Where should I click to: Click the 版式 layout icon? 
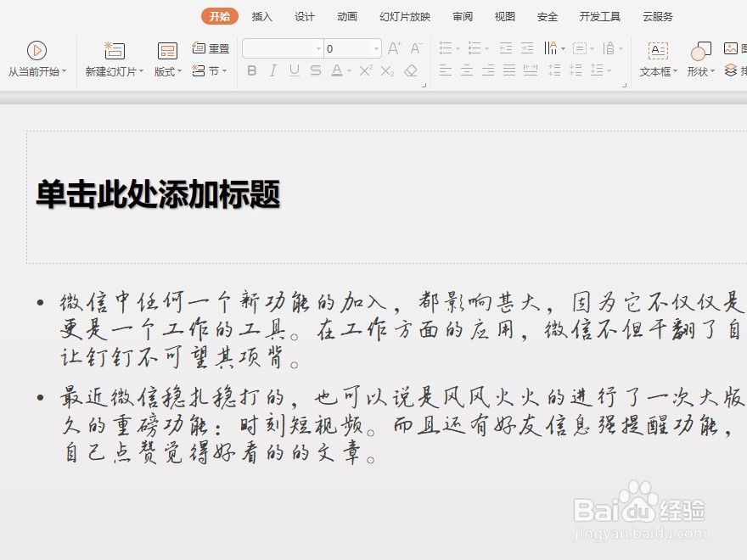click(x=167, y=51)
